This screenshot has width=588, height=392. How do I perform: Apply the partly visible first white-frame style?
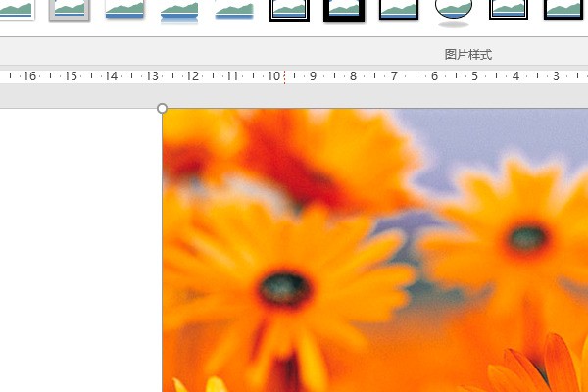17,10
